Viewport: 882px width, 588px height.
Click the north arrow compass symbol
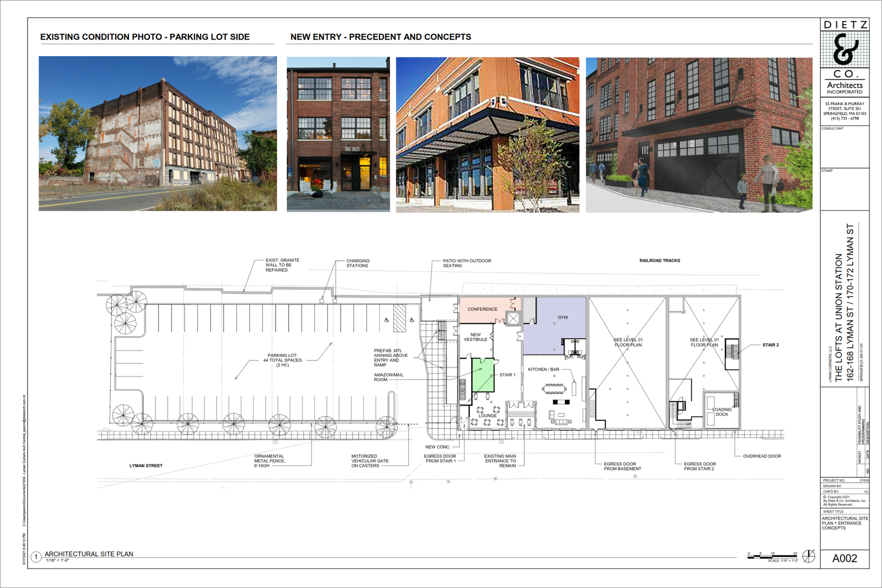click(809, 555)
